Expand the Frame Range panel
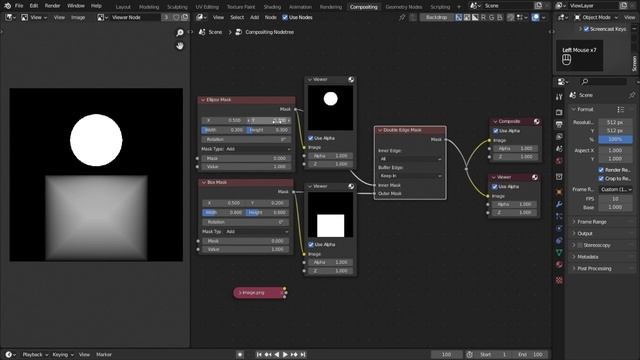The image size is (640, 360). pyautogui.click(x=592, y=222)
